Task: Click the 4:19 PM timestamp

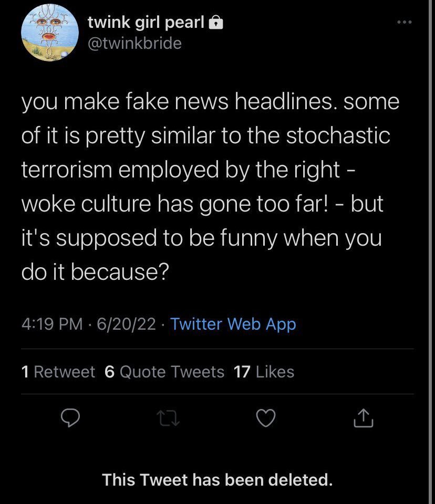Action: click(51, 324)
